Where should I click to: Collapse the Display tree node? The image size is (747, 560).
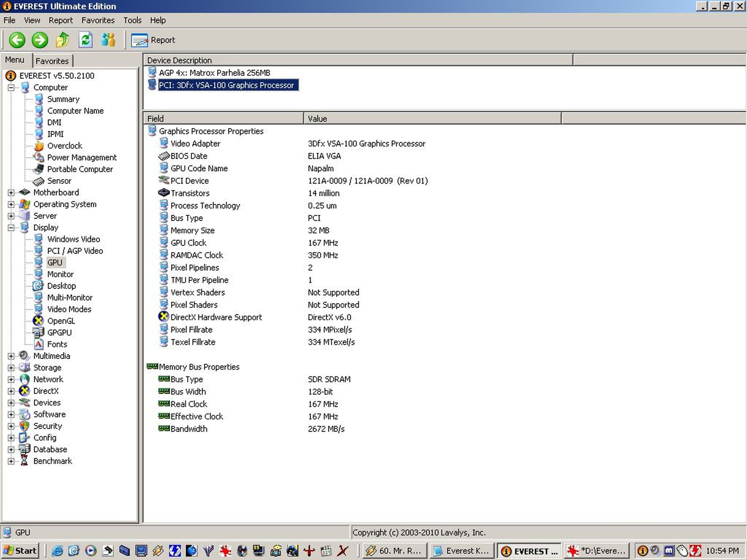11,228
